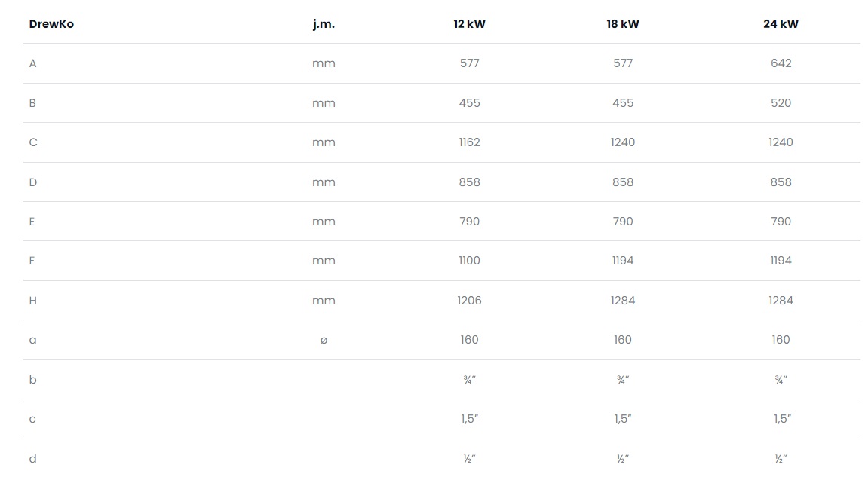Viewport: 868px width, 477px height.
Task: Click the j.m. column header
Action: point(324,24)
